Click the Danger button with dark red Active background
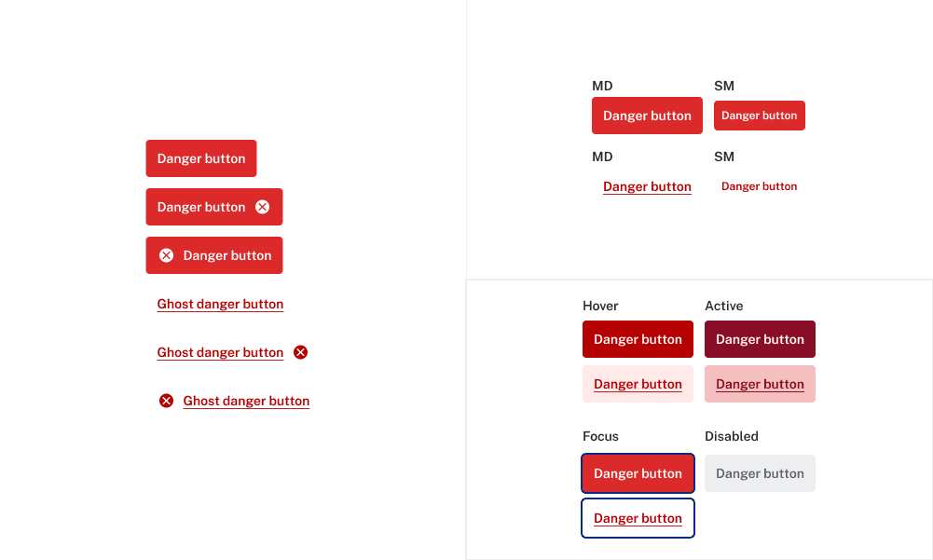This screenshot has width=933, height=560. pyautogui.click(x=760, y=339)
